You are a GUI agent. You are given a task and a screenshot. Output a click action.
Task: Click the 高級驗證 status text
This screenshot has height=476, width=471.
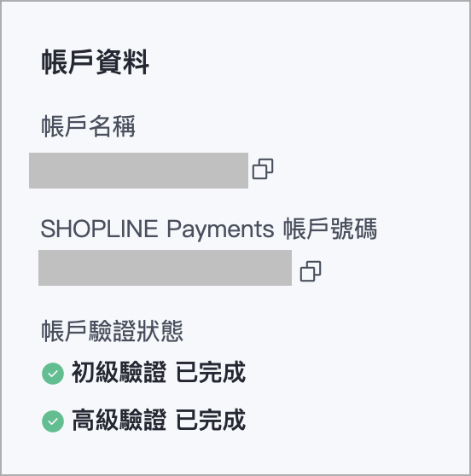pos(119,420)
